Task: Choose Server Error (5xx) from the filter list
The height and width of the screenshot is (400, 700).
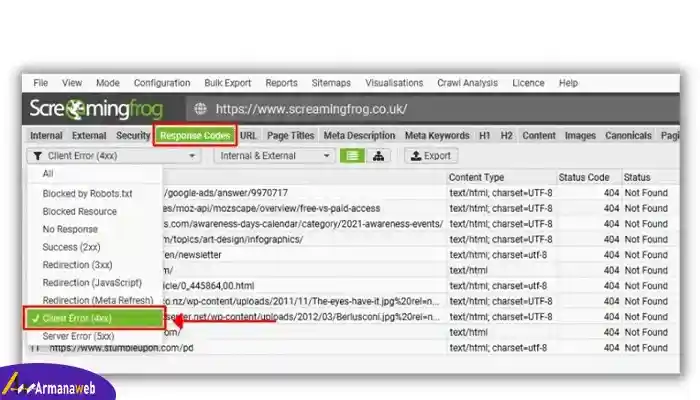Action: [x=78, y=336]
